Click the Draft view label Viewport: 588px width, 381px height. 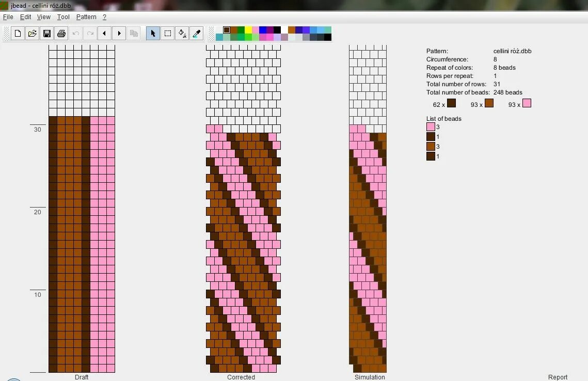[x=82, y=377]
